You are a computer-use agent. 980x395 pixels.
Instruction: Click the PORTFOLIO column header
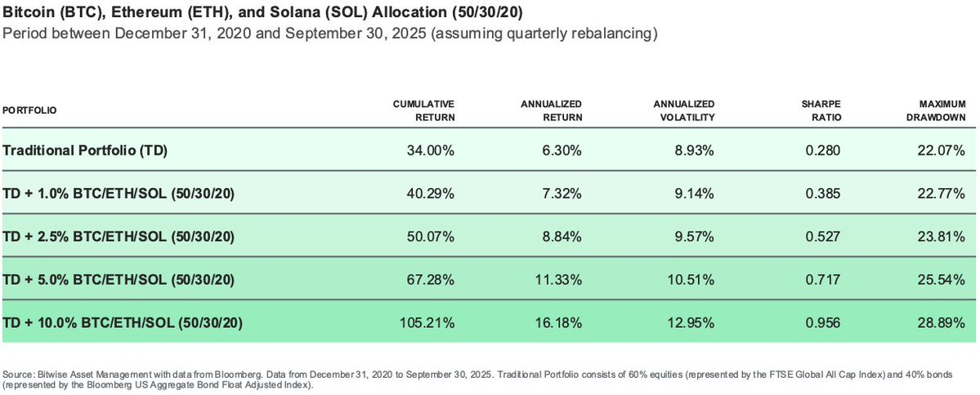tap(29, 110)
